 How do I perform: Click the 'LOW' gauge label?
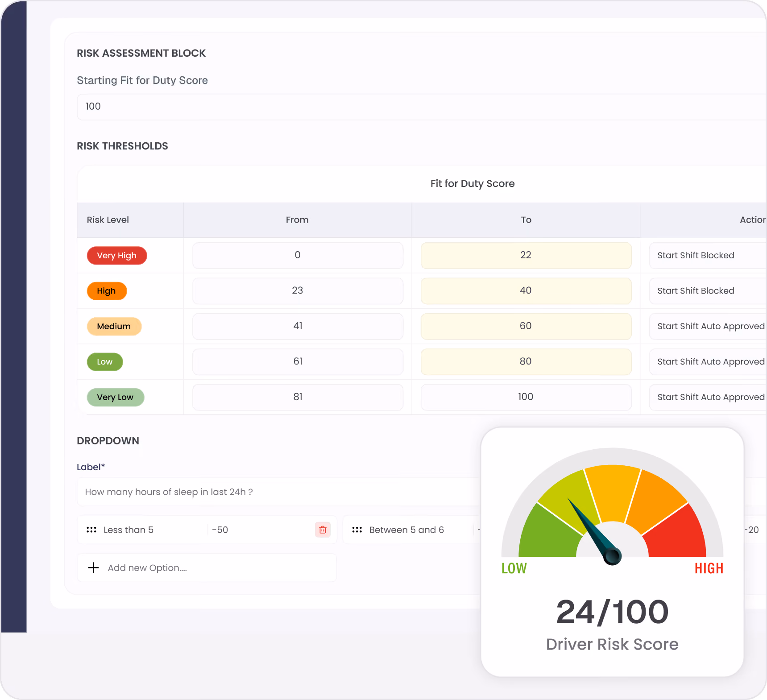pos(514,568)
